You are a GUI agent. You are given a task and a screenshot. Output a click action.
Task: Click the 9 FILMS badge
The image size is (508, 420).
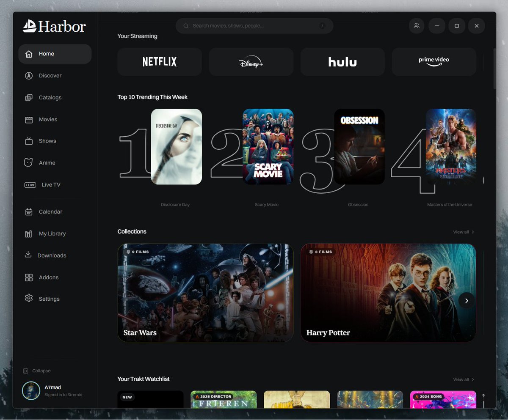tap(138, 252)
